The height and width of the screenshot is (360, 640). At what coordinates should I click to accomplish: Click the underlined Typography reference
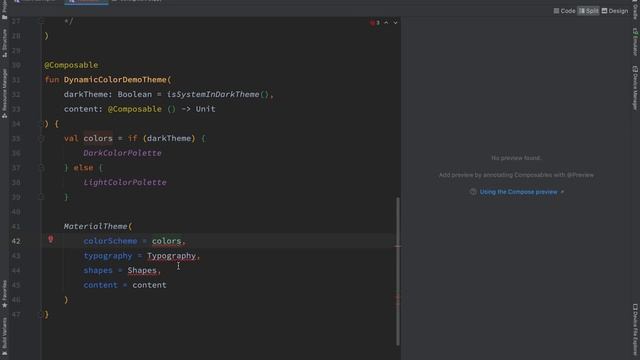171,256
